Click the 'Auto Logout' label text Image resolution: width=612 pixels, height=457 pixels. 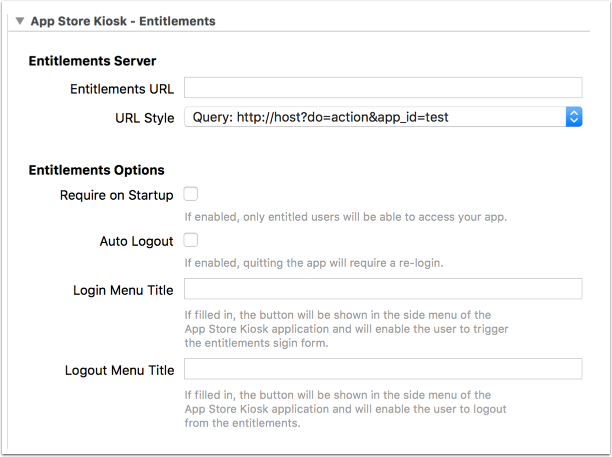(136, 241)
